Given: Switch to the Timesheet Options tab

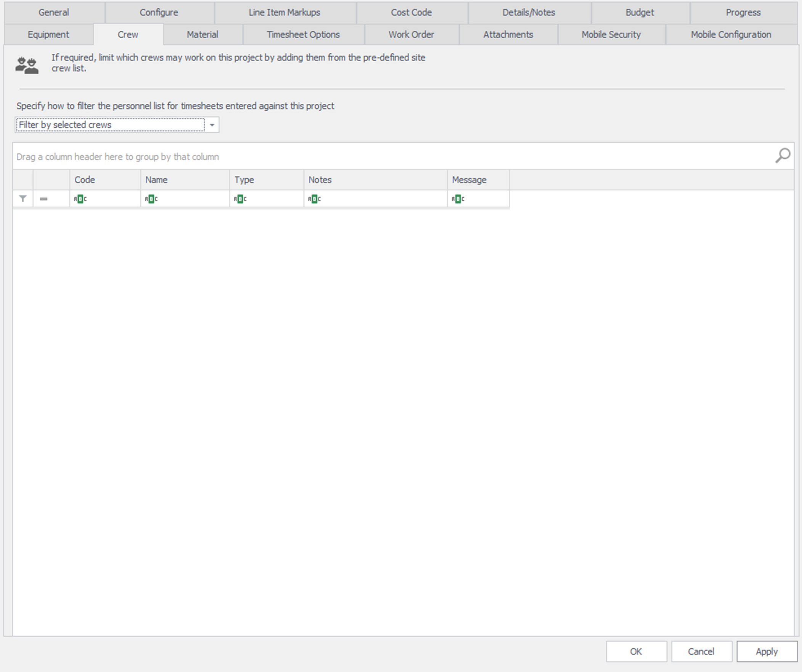Looking at the screenshot, I should 303,34.
